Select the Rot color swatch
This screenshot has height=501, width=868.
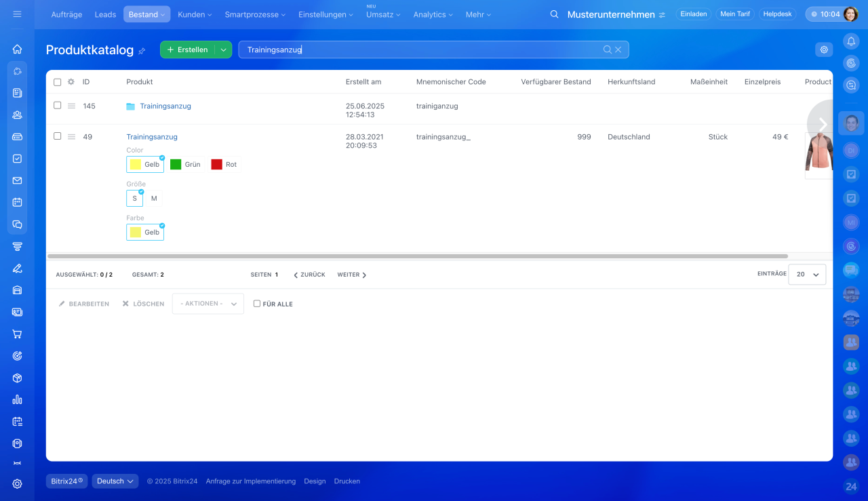tap(224, 165)
